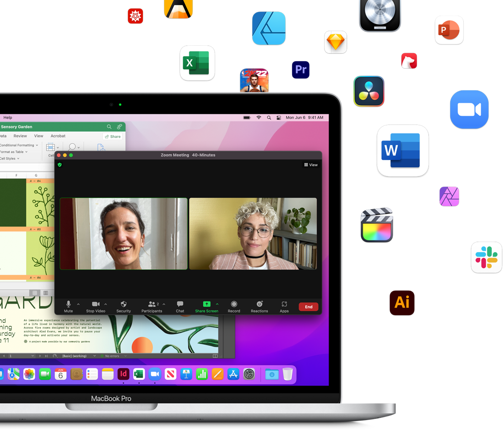Open the Review tab in Excel
The image size is (504, 431).
[x=20, y=136]
